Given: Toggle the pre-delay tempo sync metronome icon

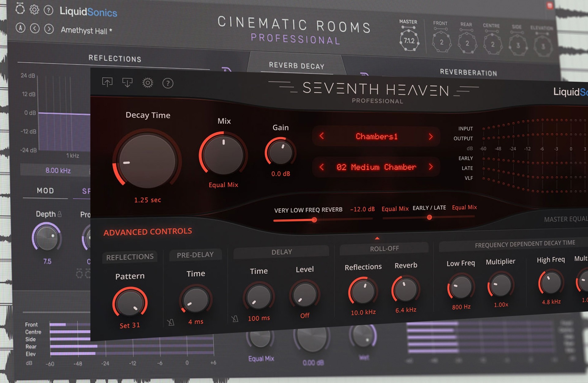Looking at the screenshot, I should click(171, 322).
